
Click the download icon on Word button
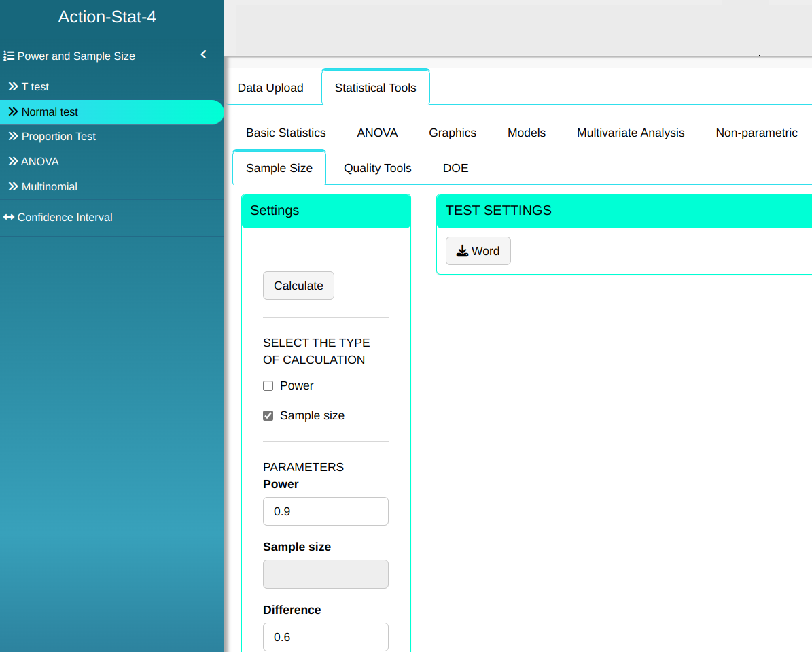pos(462,252)
